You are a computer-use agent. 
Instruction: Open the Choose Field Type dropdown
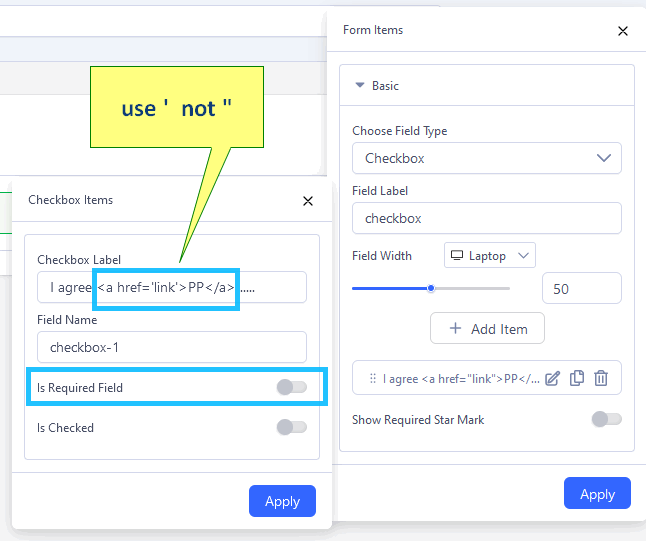click(487, 158)
